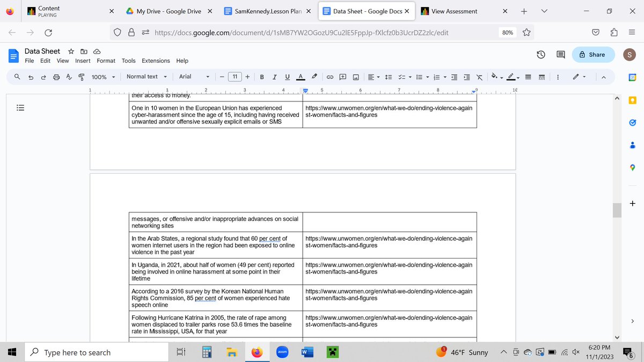Open Google Contacts in the side panel
This screenshot has width=644, height=362.
click(x=632, y=145)
